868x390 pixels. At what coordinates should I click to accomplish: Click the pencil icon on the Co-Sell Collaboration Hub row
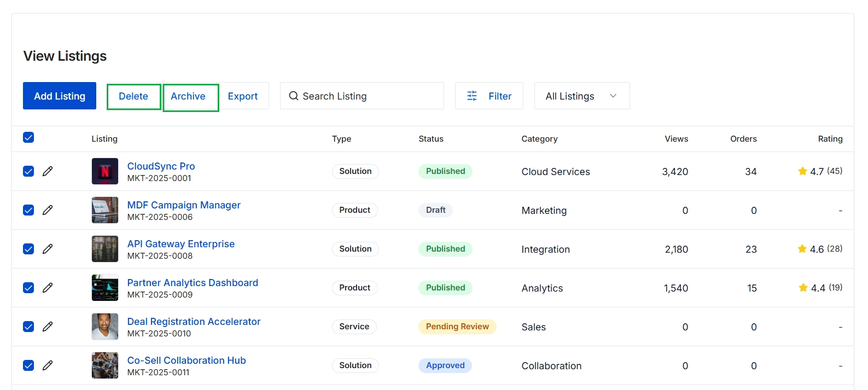coord(48,365)
